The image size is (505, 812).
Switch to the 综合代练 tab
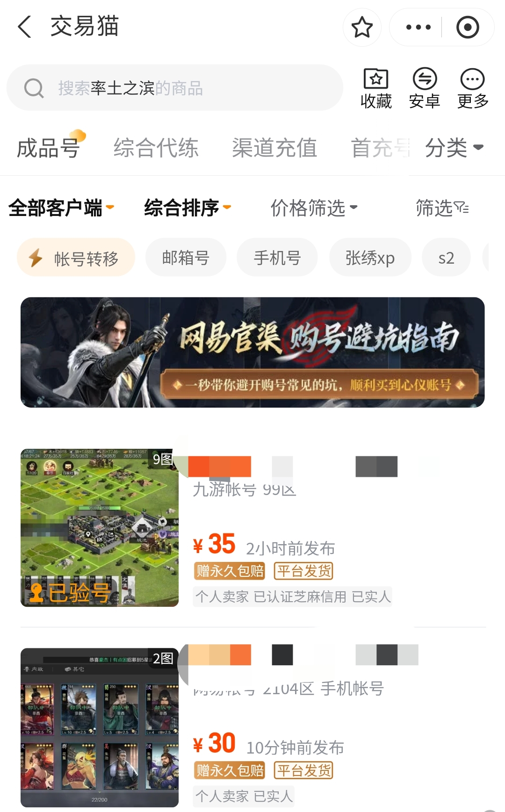[156, 148]
